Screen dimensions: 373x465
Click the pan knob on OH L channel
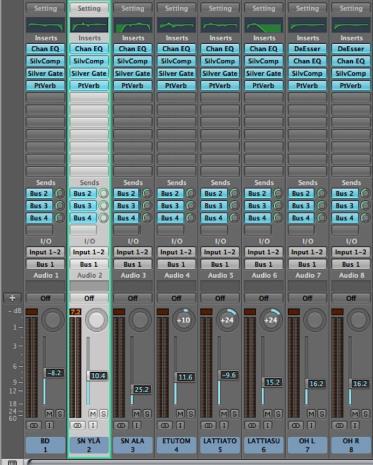coord(315,320)
